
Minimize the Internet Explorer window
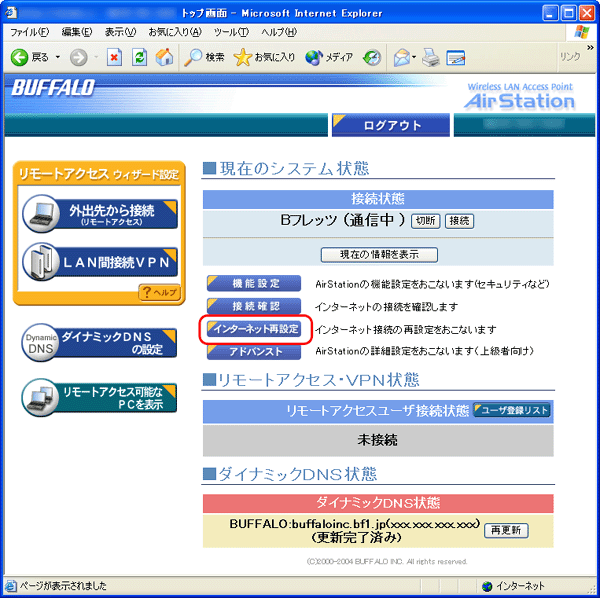click(x=550, y=13)
